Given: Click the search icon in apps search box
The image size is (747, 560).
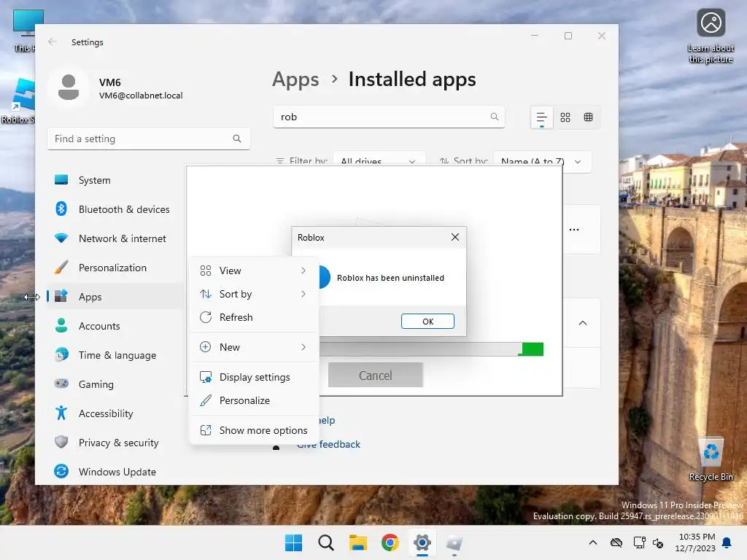Looking at the screenshot, I should point(495,117).
